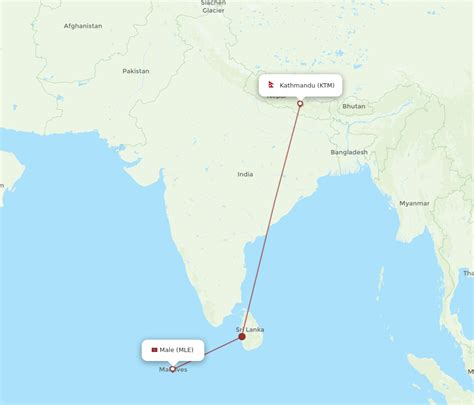474x405 pixels.
Task: Select the Bhutan map label
Action: tap(354, 106)
